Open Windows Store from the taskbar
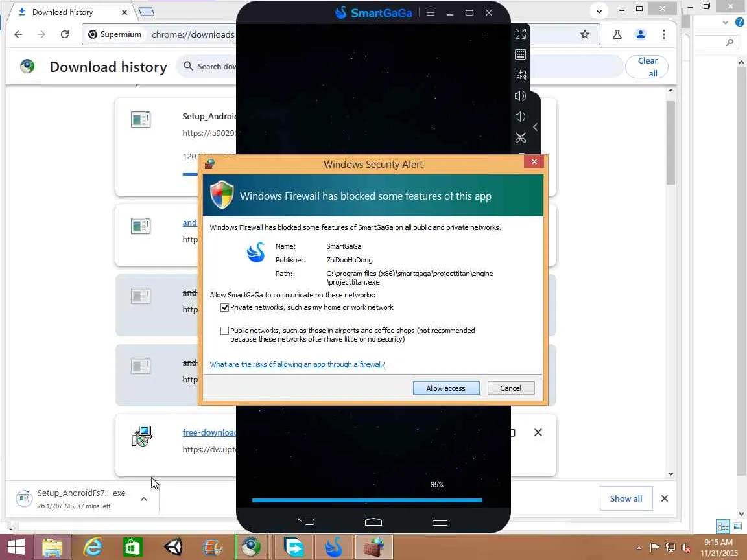Image resolution: width=747 pixels, height=560 pixels. 132,547
